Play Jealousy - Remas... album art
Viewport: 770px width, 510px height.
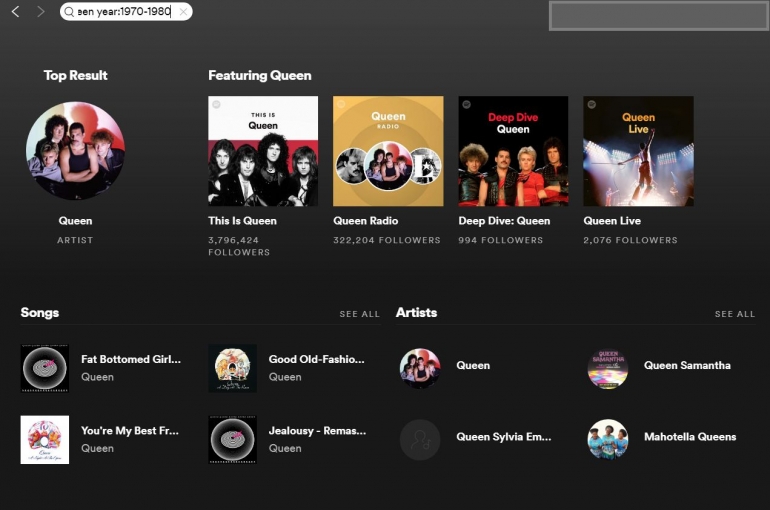tap(233, 440)
